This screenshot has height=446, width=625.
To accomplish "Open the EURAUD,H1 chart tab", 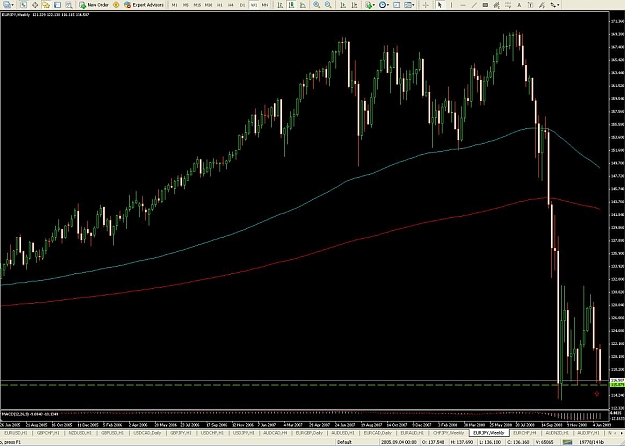I will tap(412, 433).
